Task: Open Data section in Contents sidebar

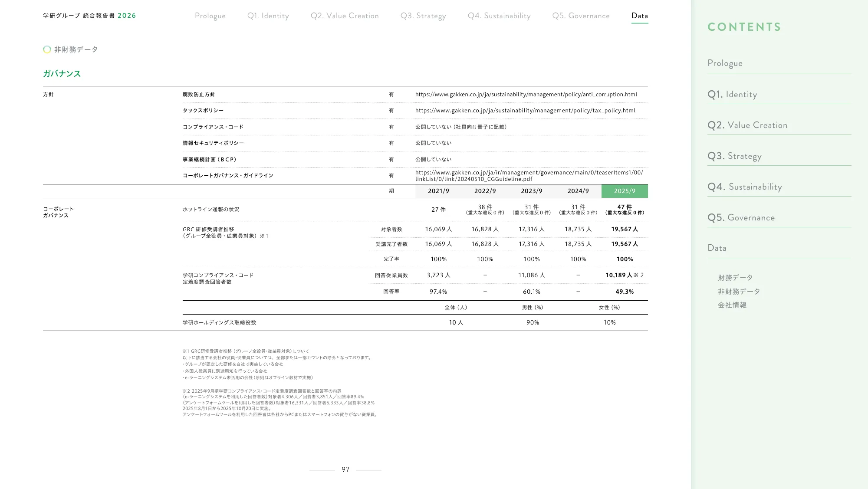Action: 717,248
